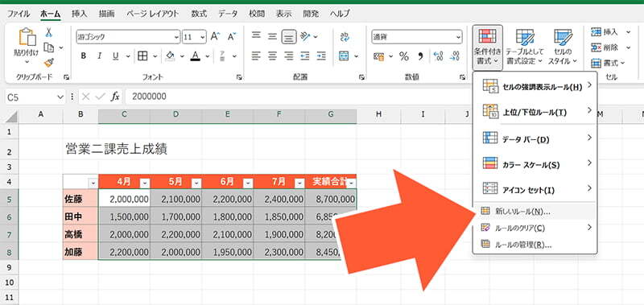Image resolution: width=644 pixels, height=305 pixels.
Task: Switch to the 数式 tab
Action: pos(199,14)
